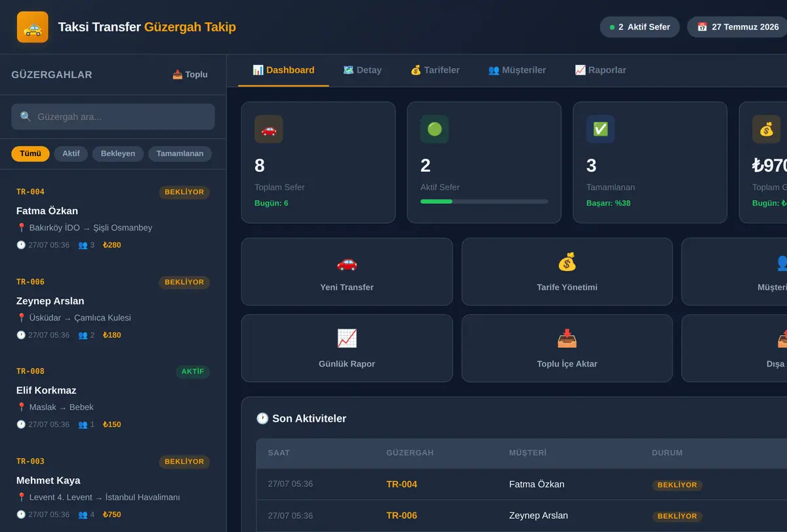Click Fatma Özkan in the activity table
The width and height of the screenshot is (787, 532).
point(536,484)
